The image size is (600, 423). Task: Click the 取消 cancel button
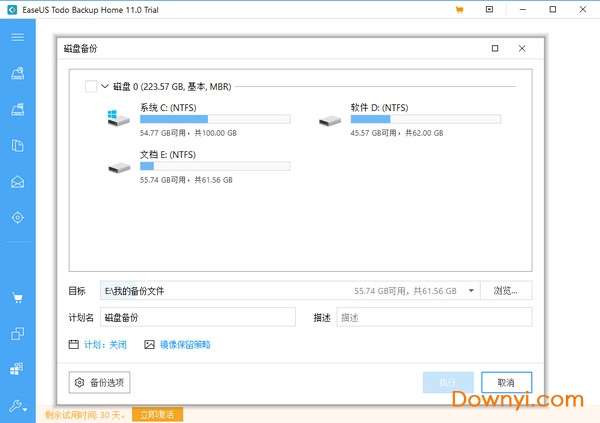tap(506, 382)
